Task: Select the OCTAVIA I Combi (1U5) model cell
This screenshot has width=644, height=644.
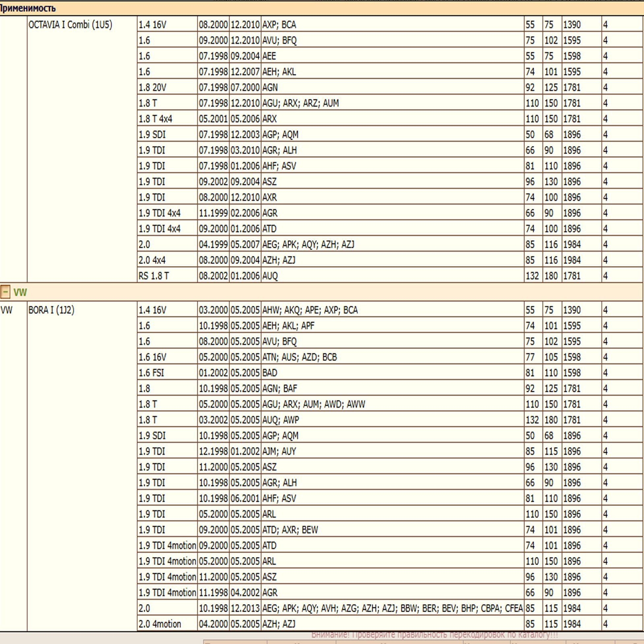Action: 82,149
